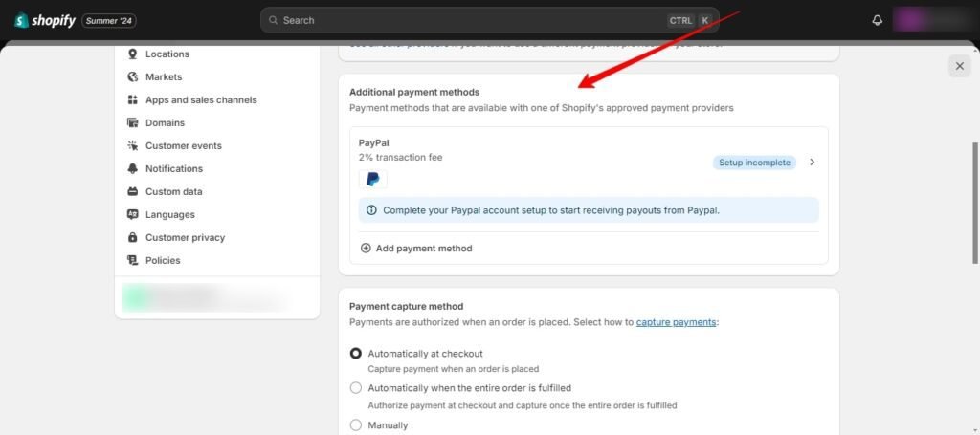Click the Policies icon
The width and height of the screenshot is (980, 435).
pos(132,260)
